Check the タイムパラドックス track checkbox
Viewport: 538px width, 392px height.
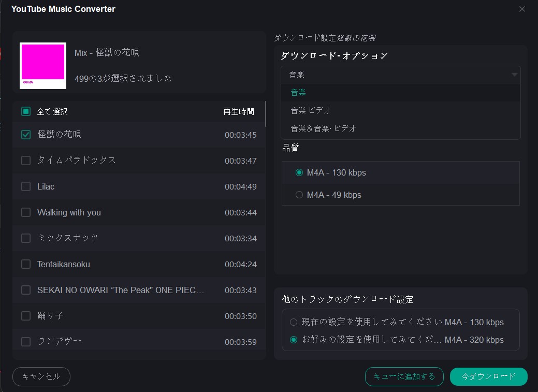(26, 161)
